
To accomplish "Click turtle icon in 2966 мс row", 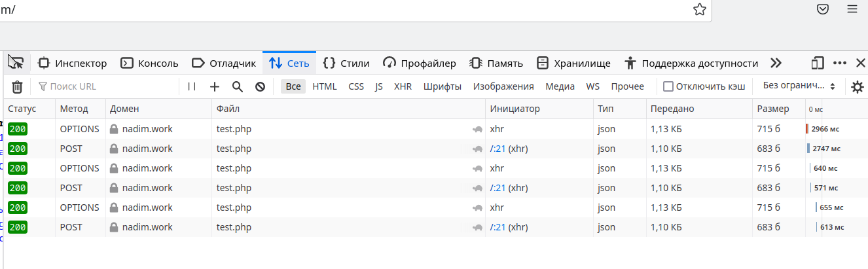I will click(477, 130).
